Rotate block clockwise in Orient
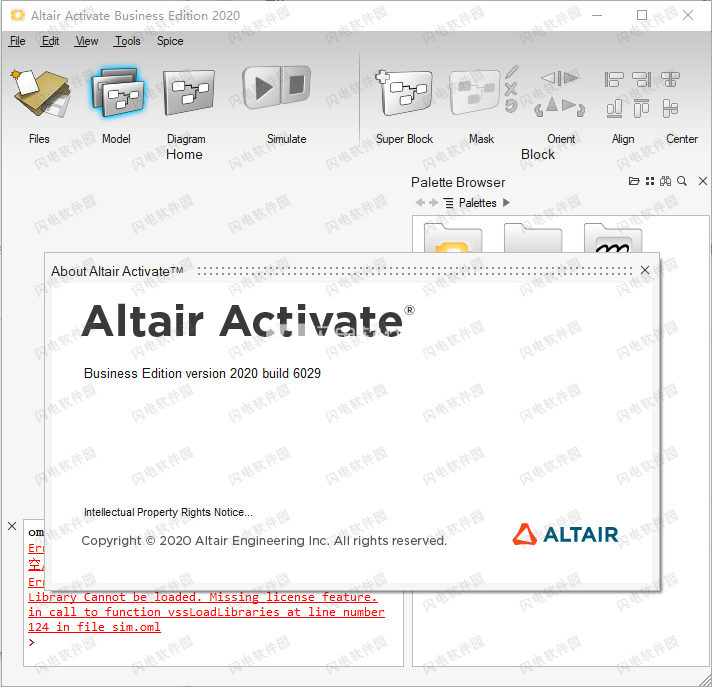Screen dimensions: 712x687 click(581, 110)
